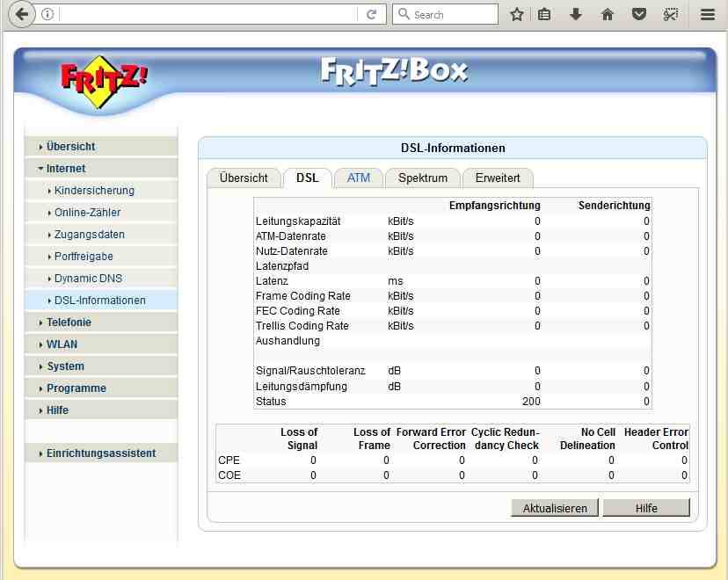
Task: Click the FRITZ! logo
Action: [104, 82]
